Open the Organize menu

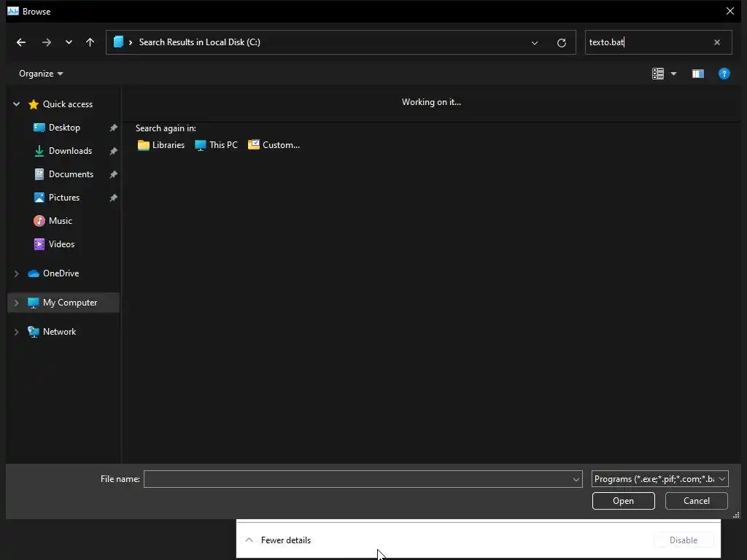(41, 74)
